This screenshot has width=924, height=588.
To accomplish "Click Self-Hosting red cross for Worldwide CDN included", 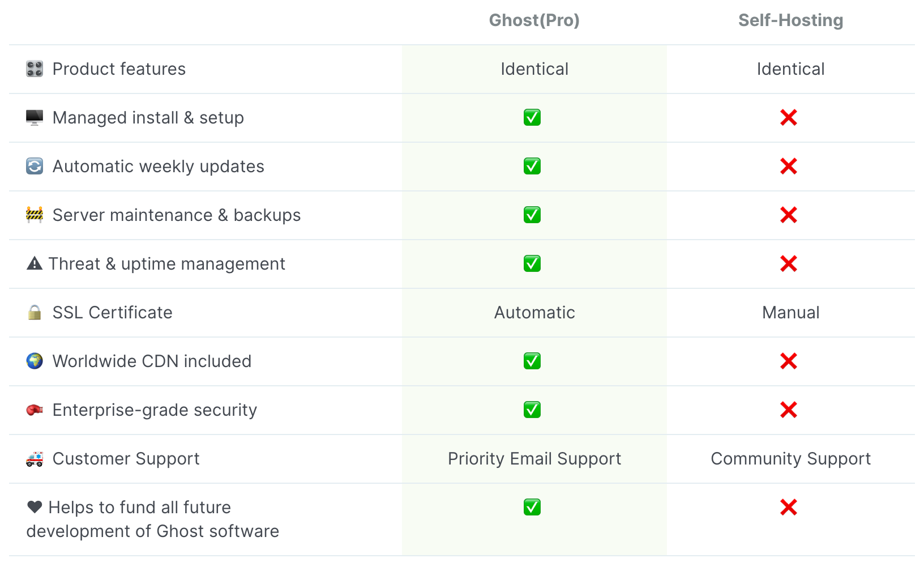I will click(x=789, y=361).
